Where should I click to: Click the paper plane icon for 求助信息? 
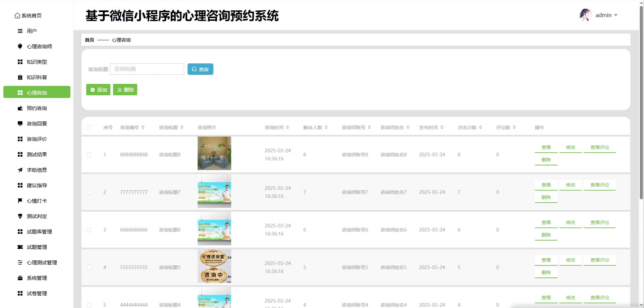point(20,170)
